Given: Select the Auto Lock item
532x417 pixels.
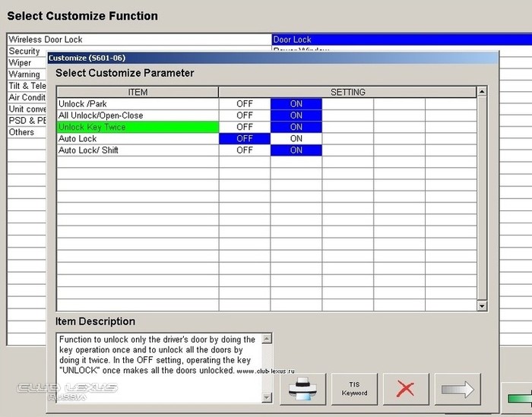Looking at the screenshot, I should point(138,139).
